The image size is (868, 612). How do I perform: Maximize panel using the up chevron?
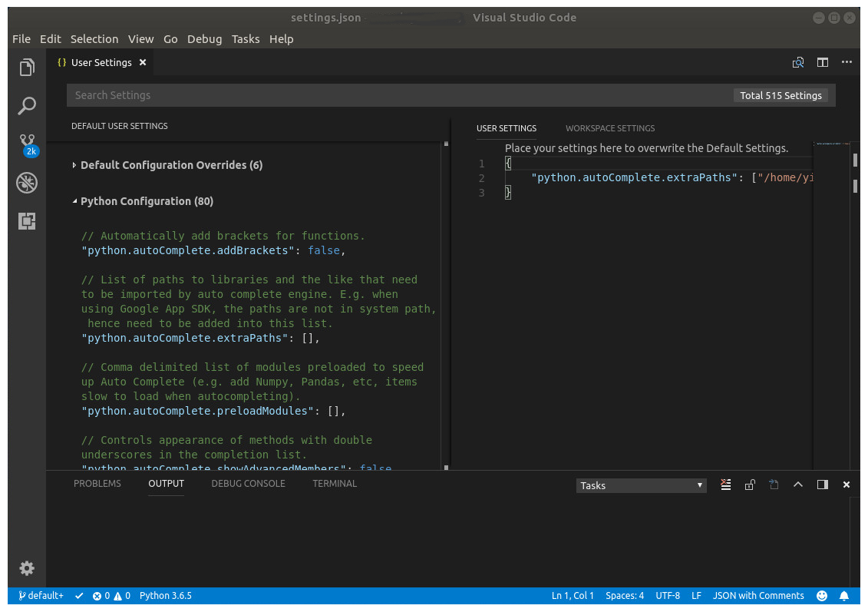(x=798, y=485)
